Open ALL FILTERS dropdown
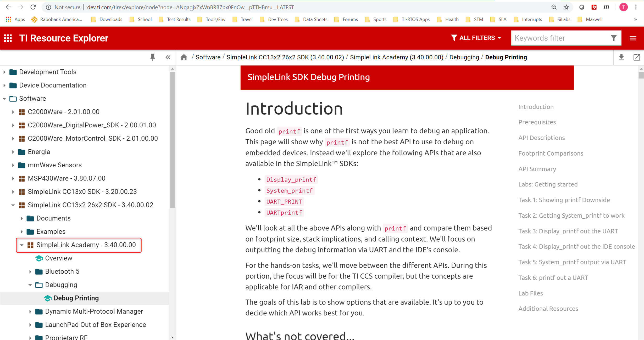The image size is (644, 340). (x=476, y=38)
